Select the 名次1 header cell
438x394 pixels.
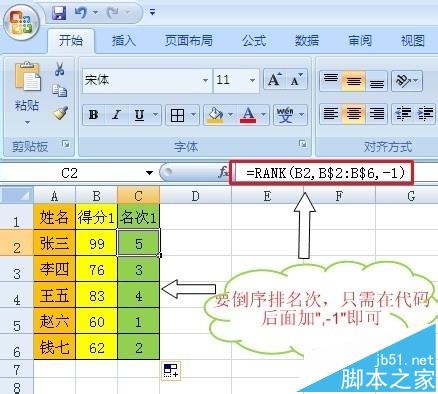tap(138, 217)
